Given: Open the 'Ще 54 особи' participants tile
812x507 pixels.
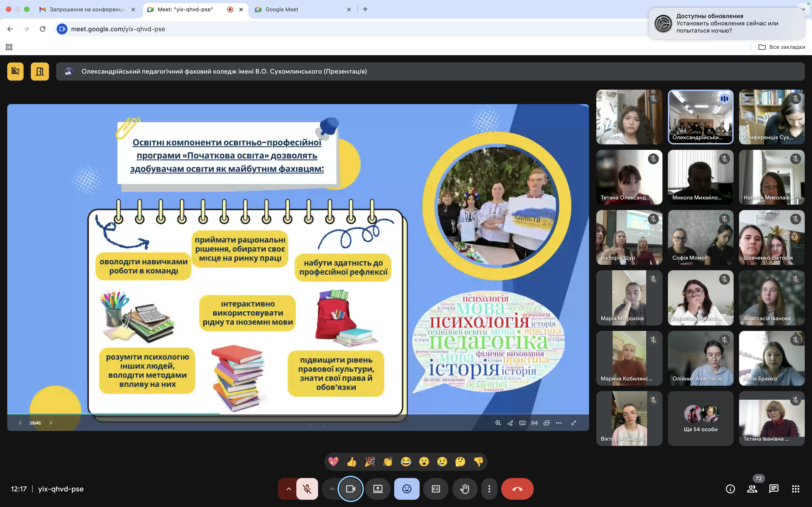Looking at the screenshot, I should 700,419.
